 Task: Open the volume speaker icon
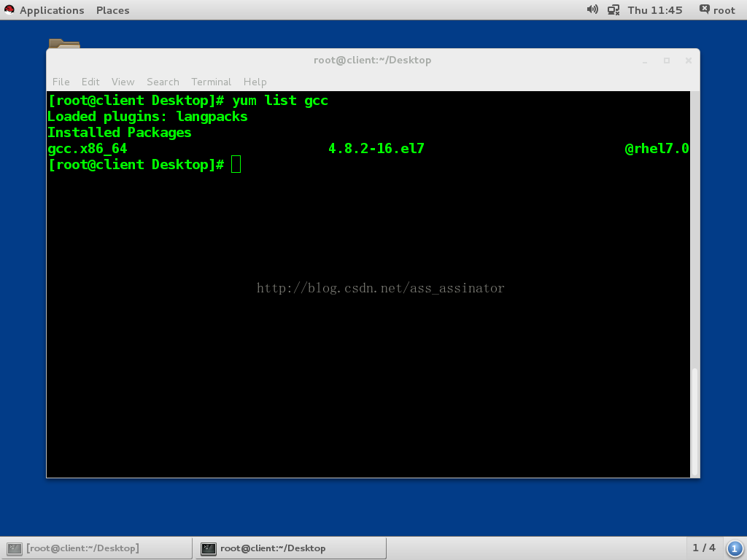(592, 9)
